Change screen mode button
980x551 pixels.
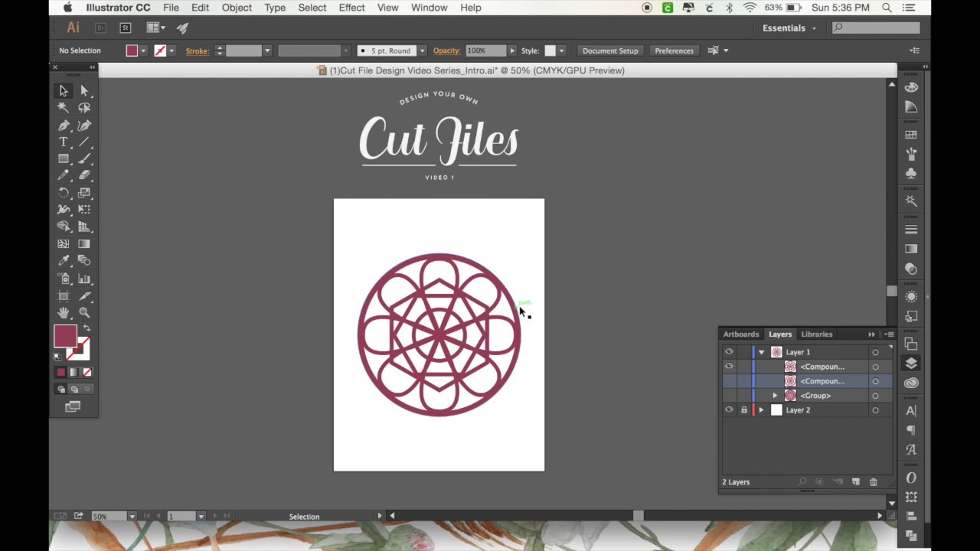click(x=73, y=407)
